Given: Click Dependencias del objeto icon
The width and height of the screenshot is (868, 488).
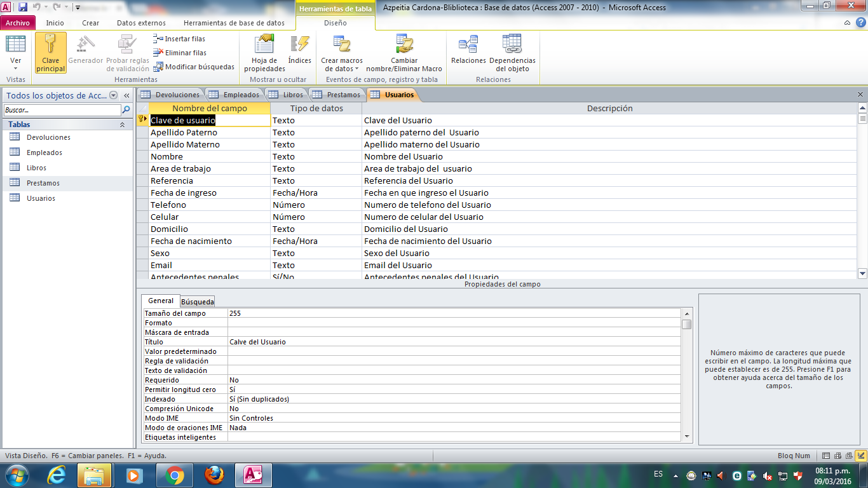Looking at the screenshot, I should pos(512,44).
